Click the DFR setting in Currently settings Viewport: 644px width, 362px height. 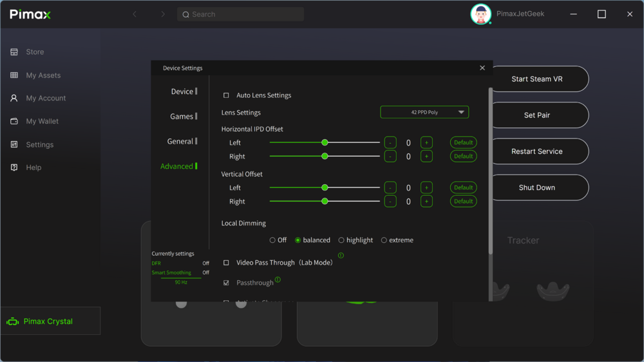180,263
